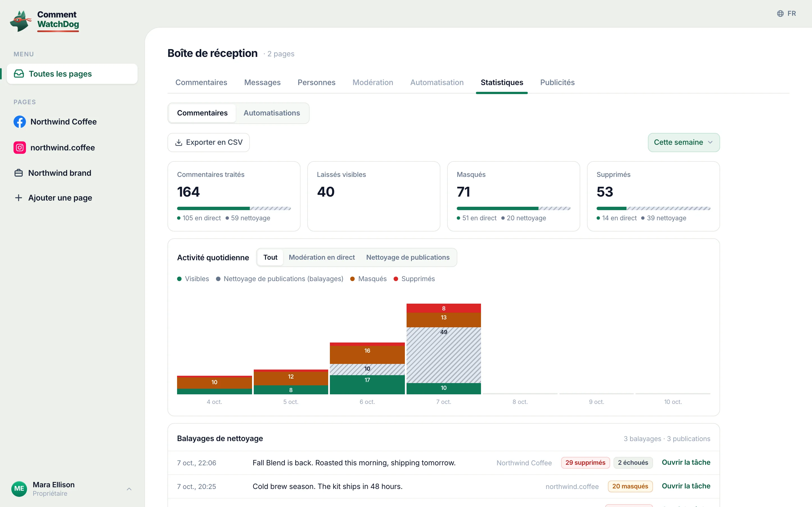Click the ME avatar for Mara Ellison
Screen dimensions: 812x507
click(19, 489)
